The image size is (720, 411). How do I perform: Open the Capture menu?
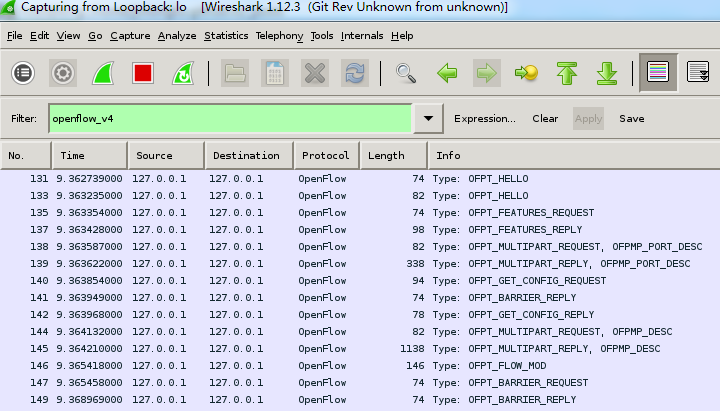130,36
